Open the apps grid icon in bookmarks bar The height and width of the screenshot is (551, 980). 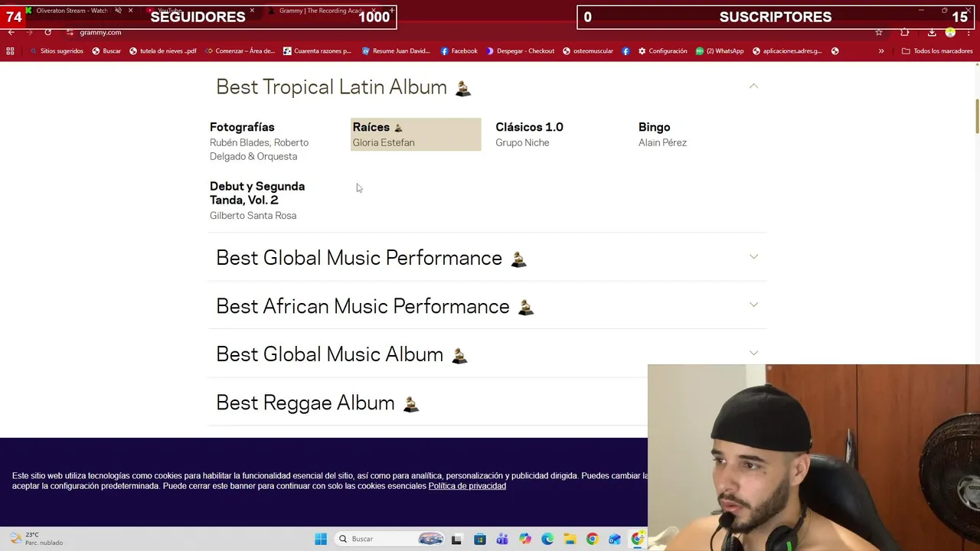(x=10, y=51)
